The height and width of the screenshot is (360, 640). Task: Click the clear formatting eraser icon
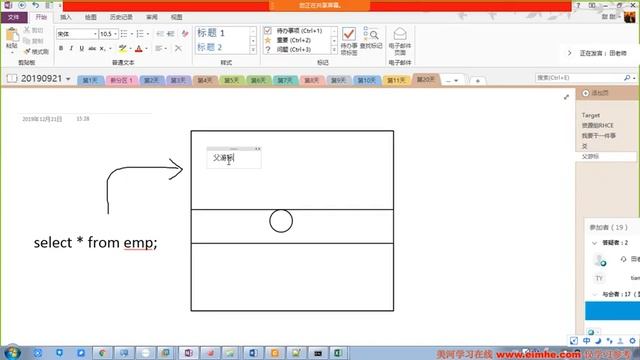pyautogui.click(x=185, y=34)
